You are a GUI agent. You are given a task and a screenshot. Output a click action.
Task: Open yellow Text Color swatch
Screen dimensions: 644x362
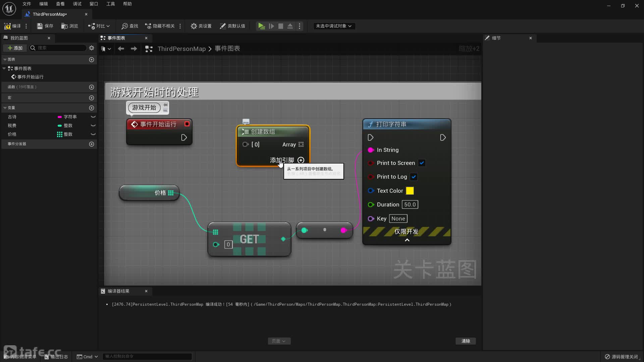[x=410, y=191]
